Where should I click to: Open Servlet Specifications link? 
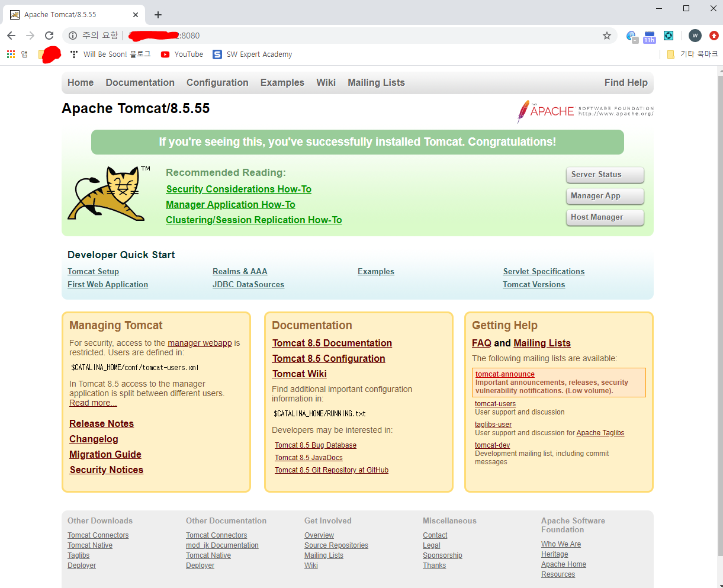tap(544, 272)
